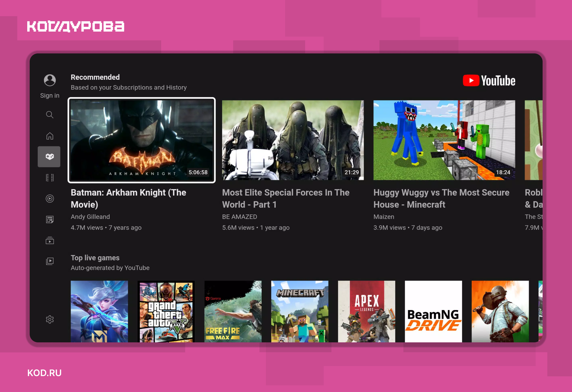Open title 'Batman: Arkham Knight (The Movie)'
Screen dimensions: 572x392
pos(128,199)
